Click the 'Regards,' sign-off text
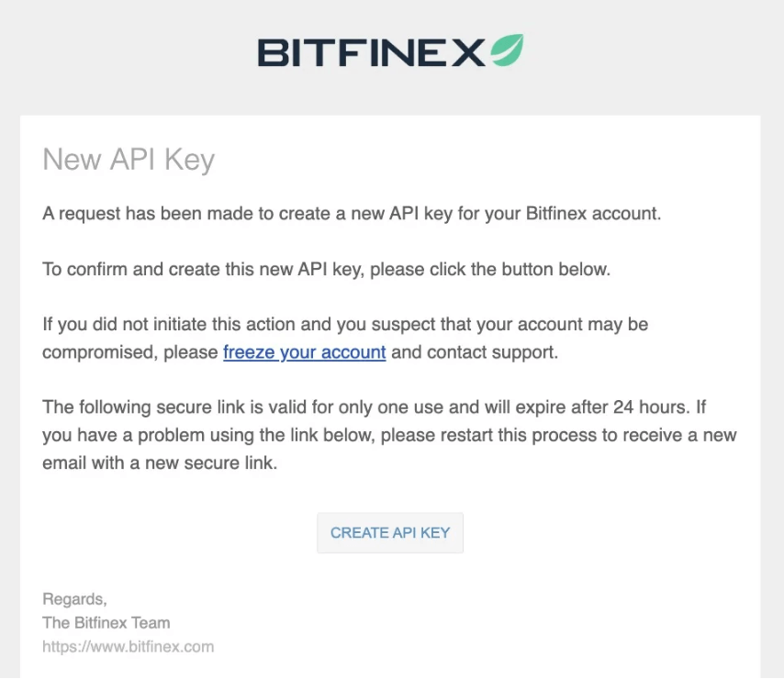 pyautogui.click(x=74, y=599)
